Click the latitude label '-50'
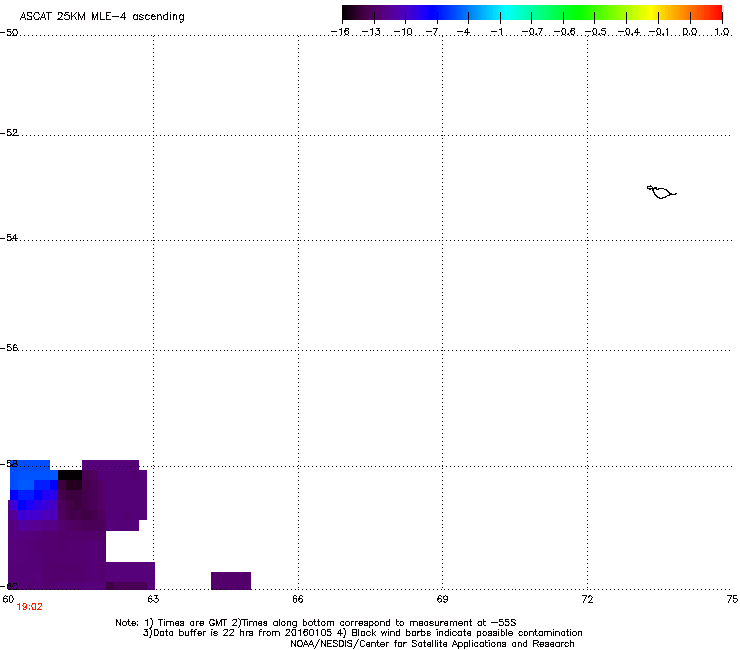 point(9,33)
